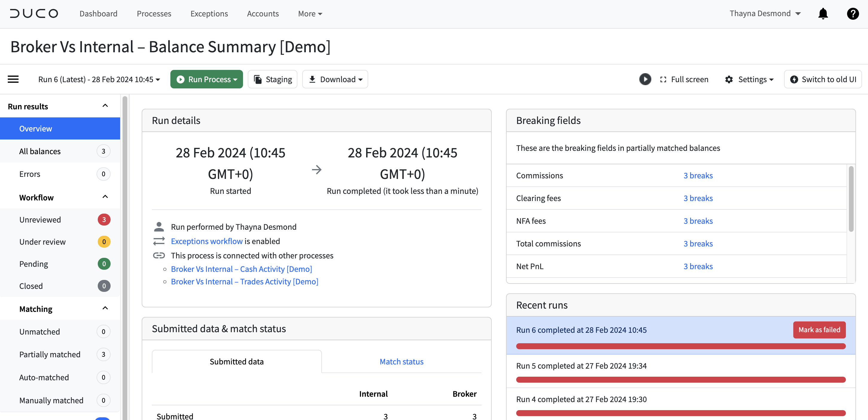Collapse the Matching section

point(105,308)
